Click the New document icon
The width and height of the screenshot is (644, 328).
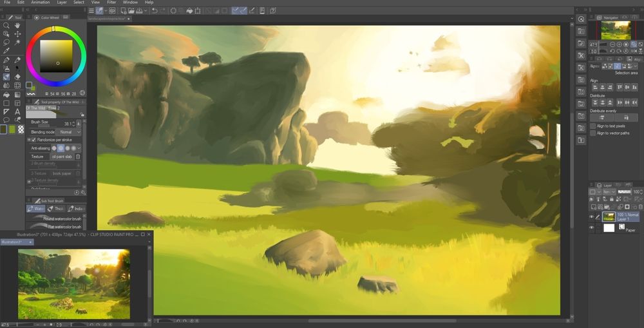pos(123,11)
